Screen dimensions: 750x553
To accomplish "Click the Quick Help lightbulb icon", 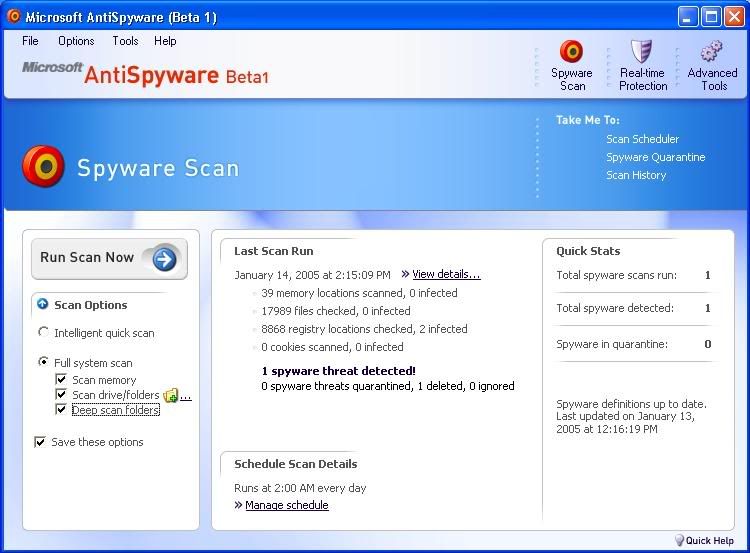I will 679,541.
